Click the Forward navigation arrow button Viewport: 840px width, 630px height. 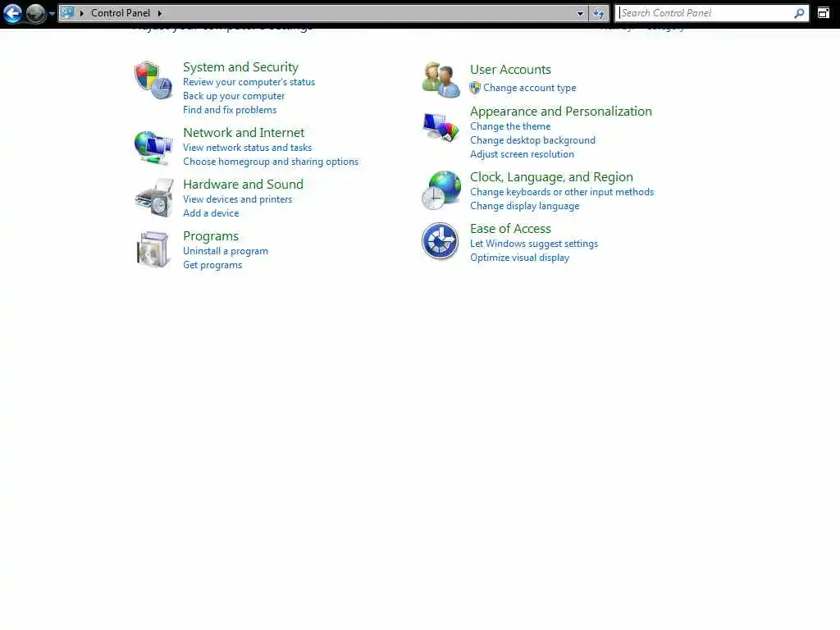point(36,13)
